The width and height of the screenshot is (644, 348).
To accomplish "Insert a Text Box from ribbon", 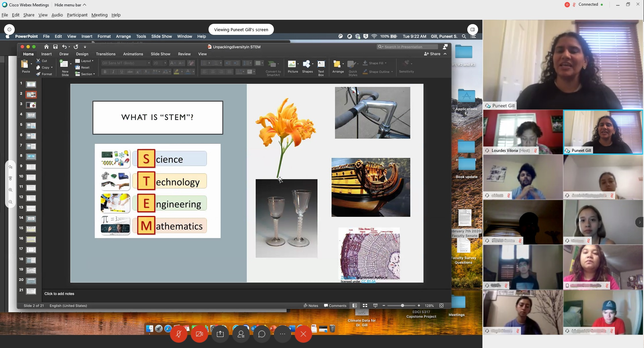I will (321, 68).
